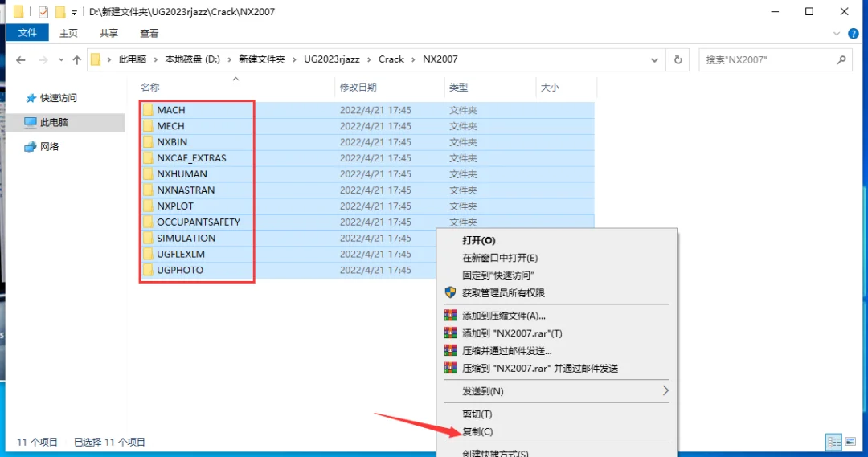The image size is (868, 457).
Task: Sort by the 类型 column header
Action: point(458,87)
